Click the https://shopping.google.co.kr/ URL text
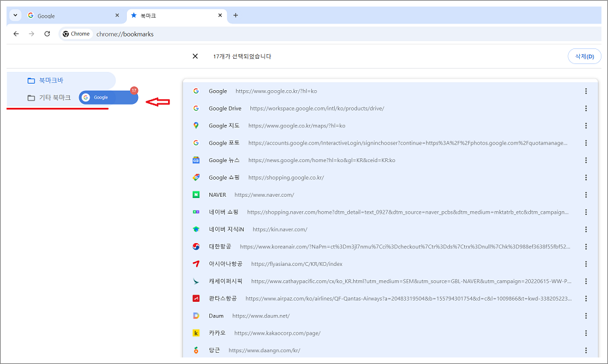The height and width of the screenshot is (364, 608). tap(286, 178)
